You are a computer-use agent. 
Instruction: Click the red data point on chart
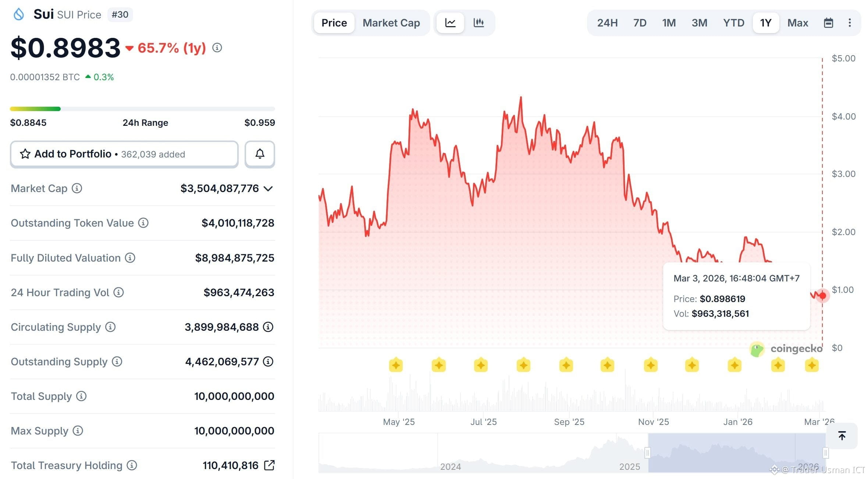823,295
